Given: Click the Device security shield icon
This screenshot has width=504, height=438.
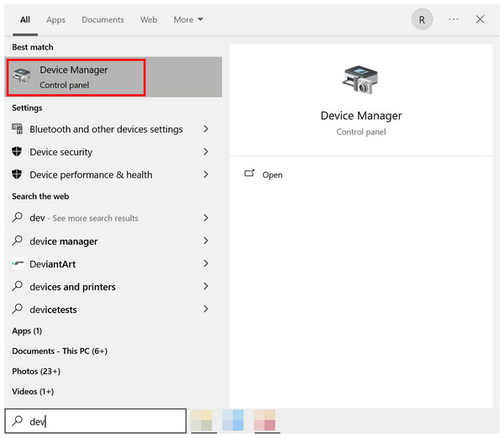Looking at the screenshot, I should [18, 152].
